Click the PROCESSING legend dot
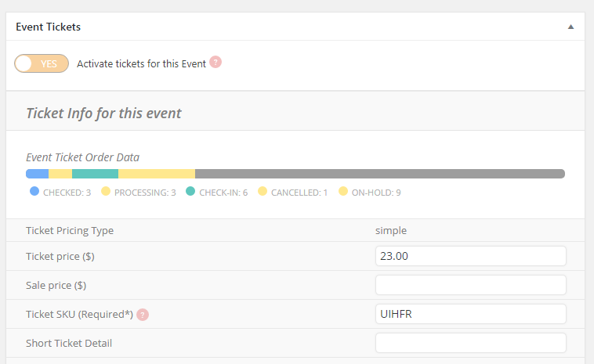594x364 pixels. [106, 191]
